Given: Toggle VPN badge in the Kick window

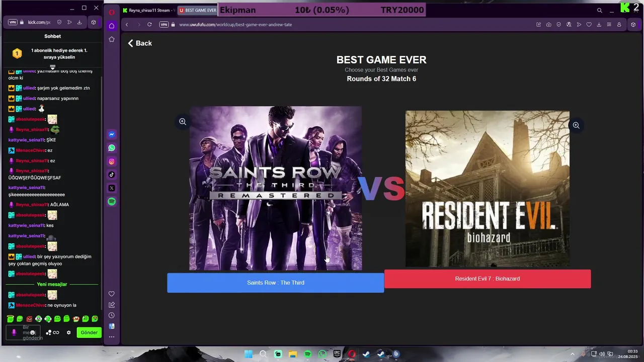Looking at the screenshot, I should (x=13, y=22).
